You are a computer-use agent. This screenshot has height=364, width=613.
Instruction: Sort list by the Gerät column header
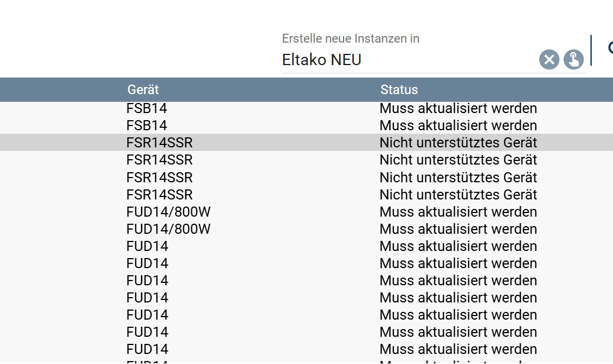(143, 90)
